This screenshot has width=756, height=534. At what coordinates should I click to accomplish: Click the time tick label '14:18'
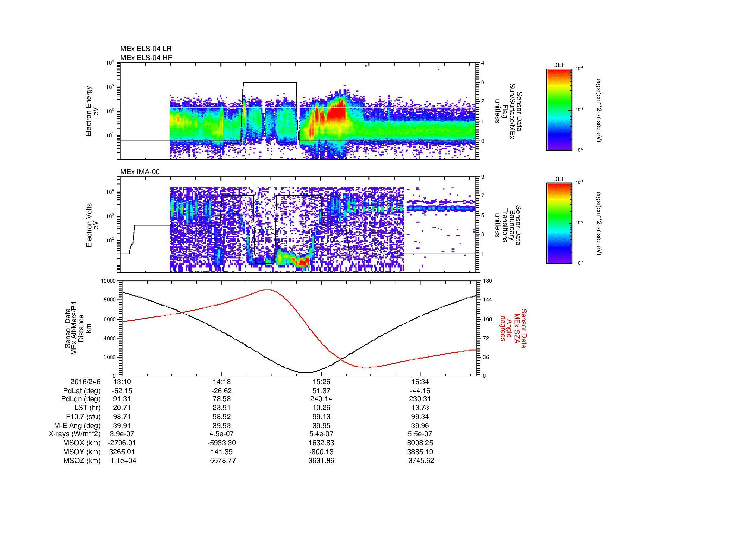pyautogui.click(x=222, y=382)
